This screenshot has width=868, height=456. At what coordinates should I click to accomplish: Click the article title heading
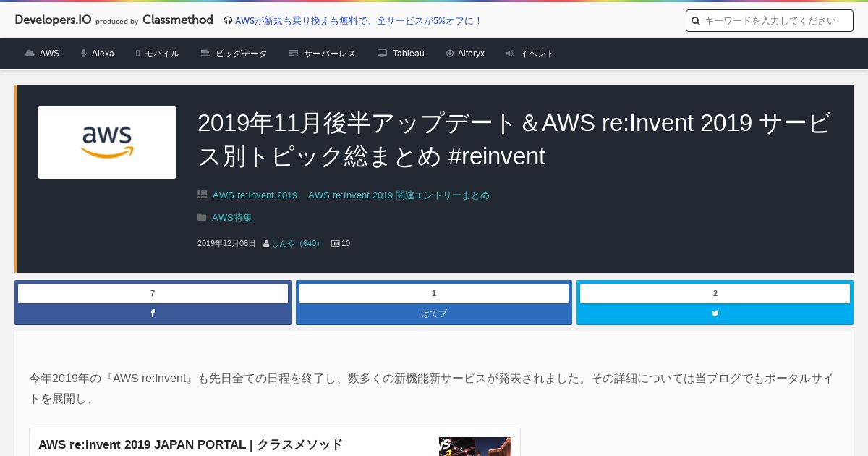(x=514, y=139)
